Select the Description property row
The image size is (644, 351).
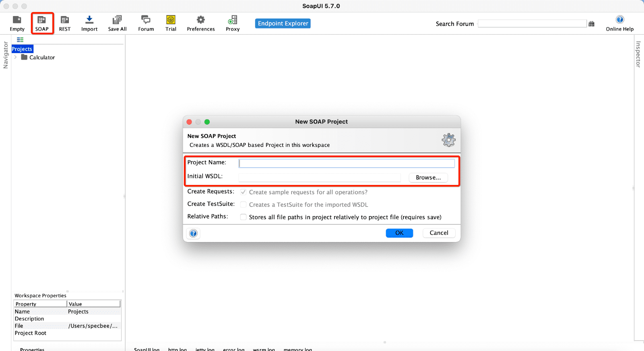(x=67, y=319)
